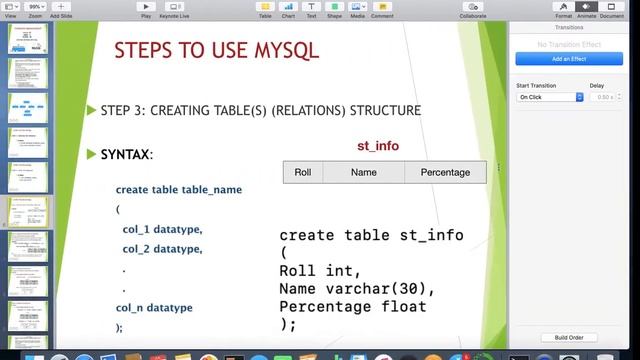Select the Roll table header cell
640x360 pixels.
point(303,172)
